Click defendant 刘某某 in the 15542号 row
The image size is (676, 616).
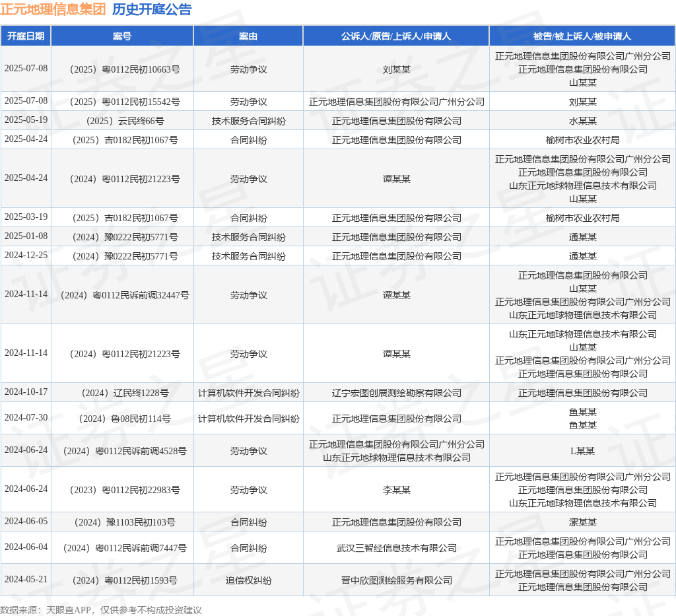point(582,102)
